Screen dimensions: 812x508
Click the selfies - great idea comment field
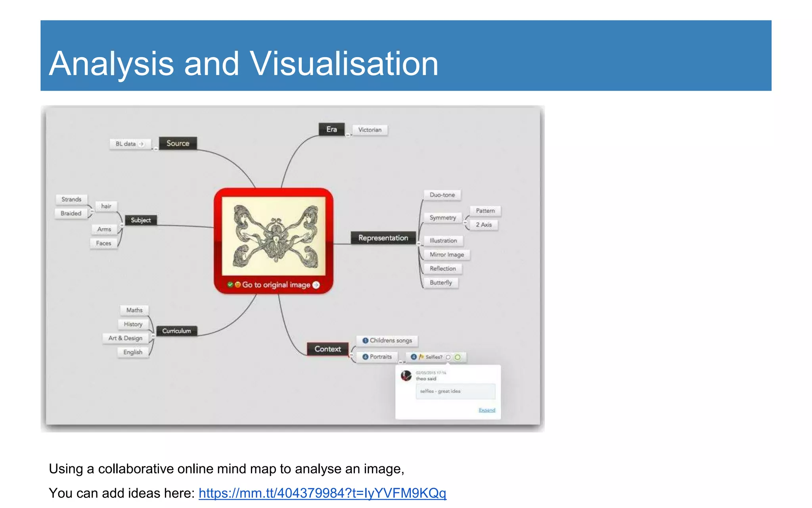coord(455,391)
